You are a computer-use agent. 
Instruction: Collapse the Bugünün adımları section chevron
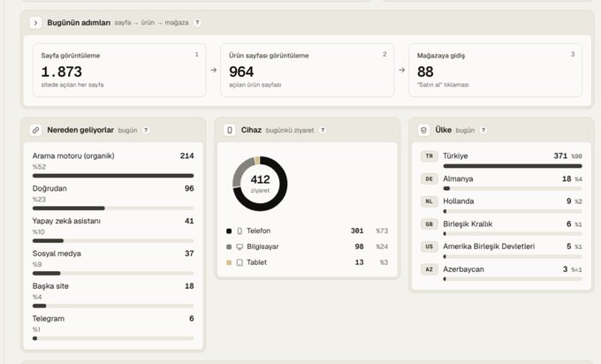(35, 23)
